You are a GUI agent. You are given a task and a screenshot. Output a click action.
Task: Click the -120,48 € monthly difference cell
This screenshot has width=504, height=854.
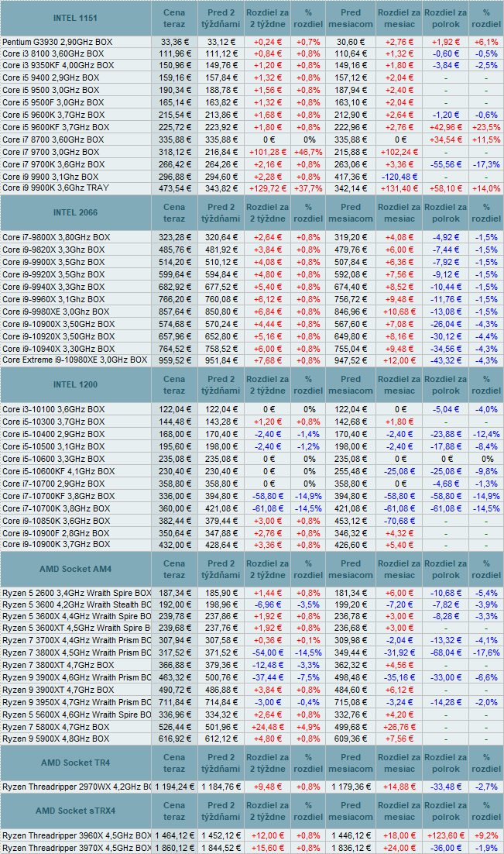pyautogui.click(x=399, y=177)
